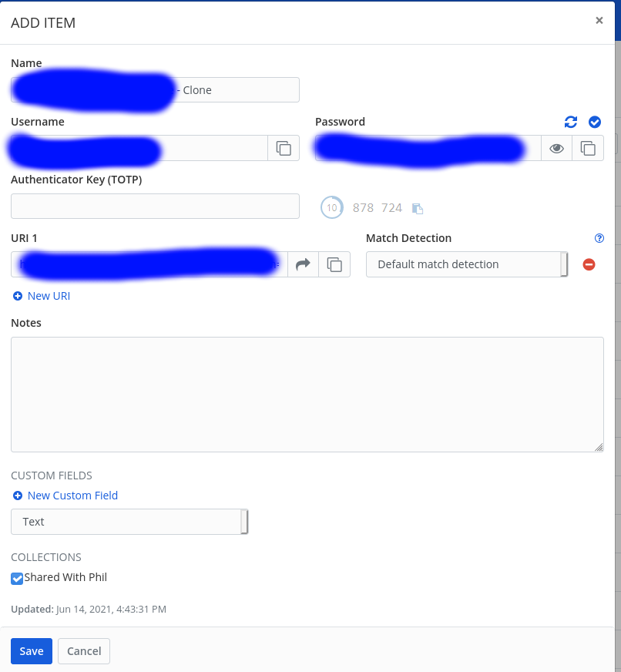
Task: Open the custom field Text type dropdown
Action: click(129, 522)
